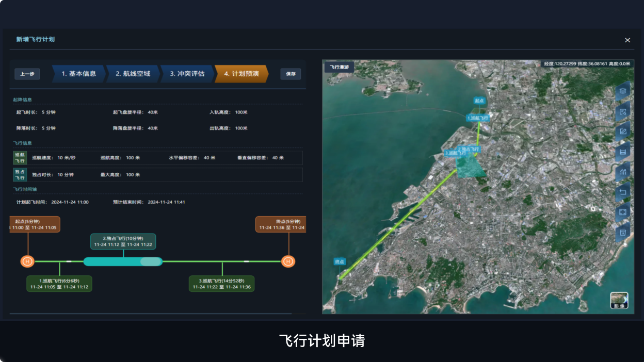This screenshot has height=362, width=644.
Task: Open step 3. 冲突评估
Action: click(x=187, y=74)
